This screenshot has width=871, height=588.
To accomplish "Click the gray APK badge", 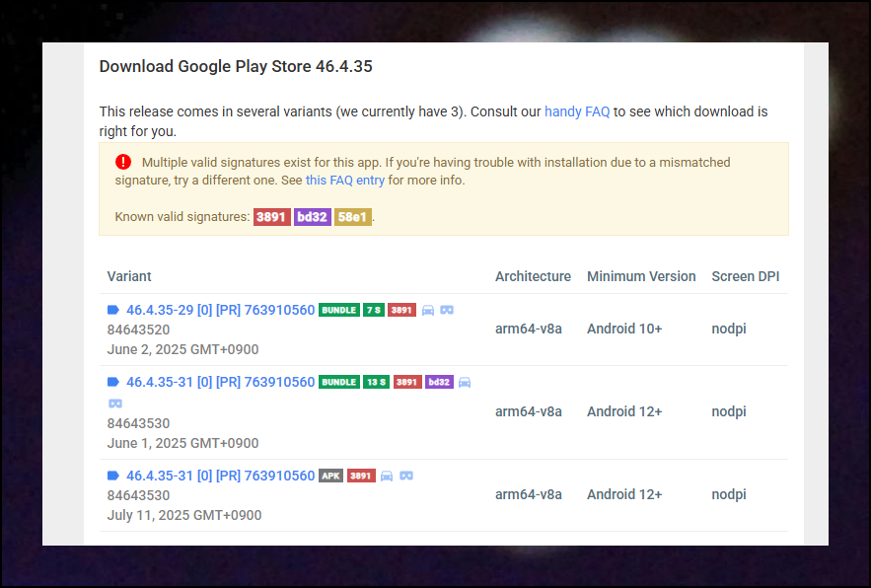I will click(x=330, y=476).
